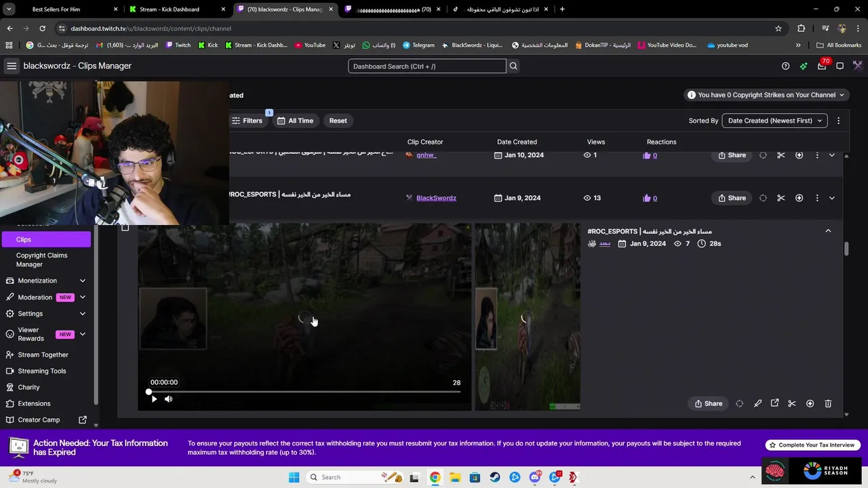Select the clip checkbox beside the video preview
The image size is (868, 488).
(x=125, y=228)
